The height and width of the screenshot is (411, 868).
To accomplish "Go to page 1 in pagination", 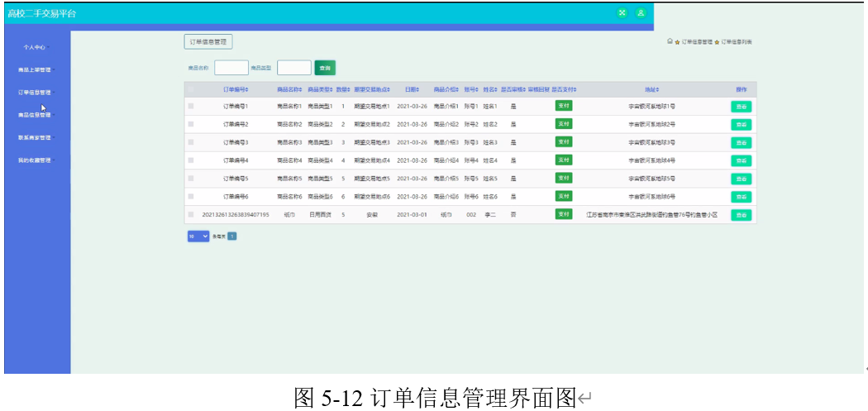I will pos(232,237).
